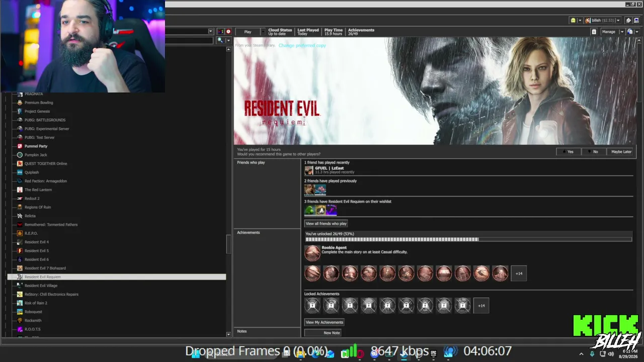Image resolution: width=644 pixels, height=362 pixels.
Task: Click the clipboard notes icon near Manage
Action: 594,32
